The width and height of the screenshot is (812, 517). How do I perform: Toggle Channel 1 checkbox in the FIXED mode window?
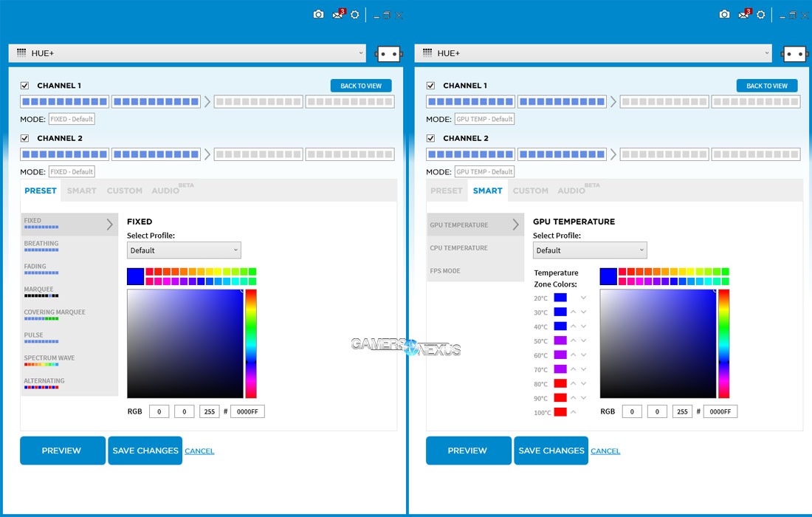point(25,86)
